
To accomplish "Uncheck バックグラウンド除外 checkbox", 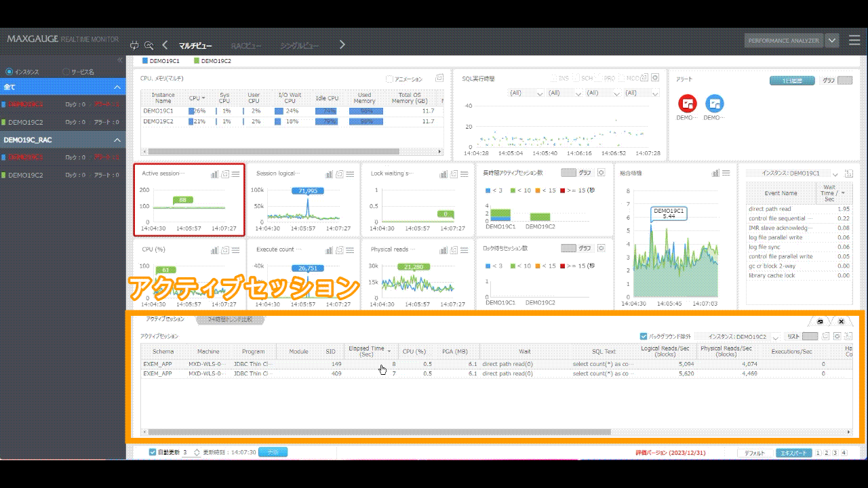I will pos(644,336).
